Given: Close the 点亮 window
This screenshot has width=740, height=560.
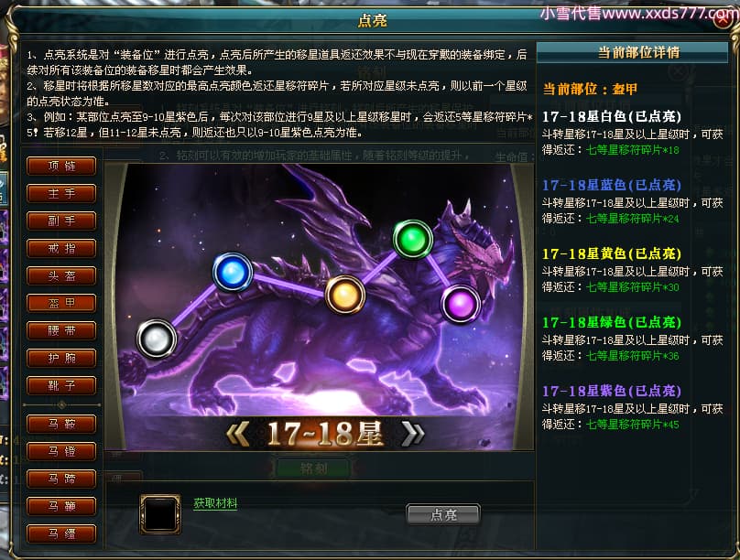Looking at the screenshot, I should [x=724, y=21].
